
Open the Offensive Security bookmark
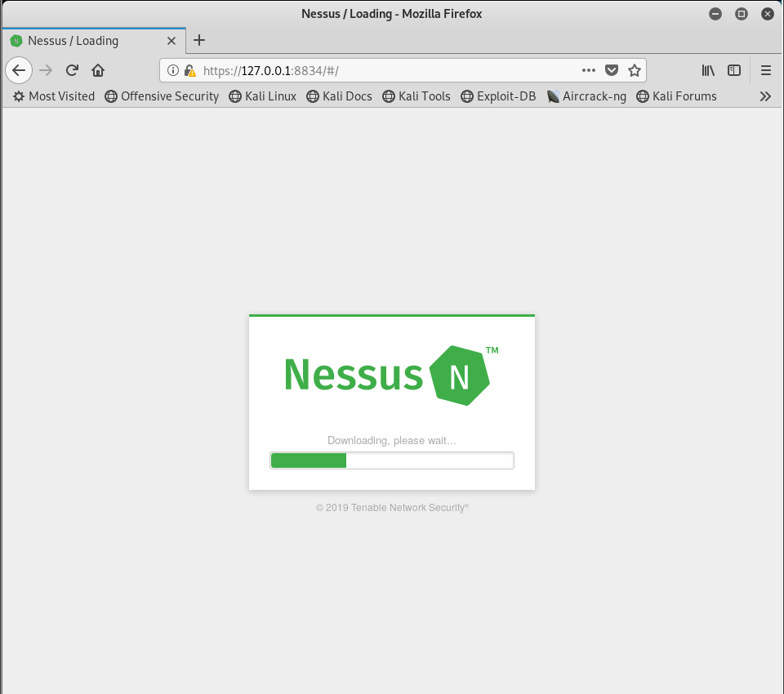pos(162,96)
